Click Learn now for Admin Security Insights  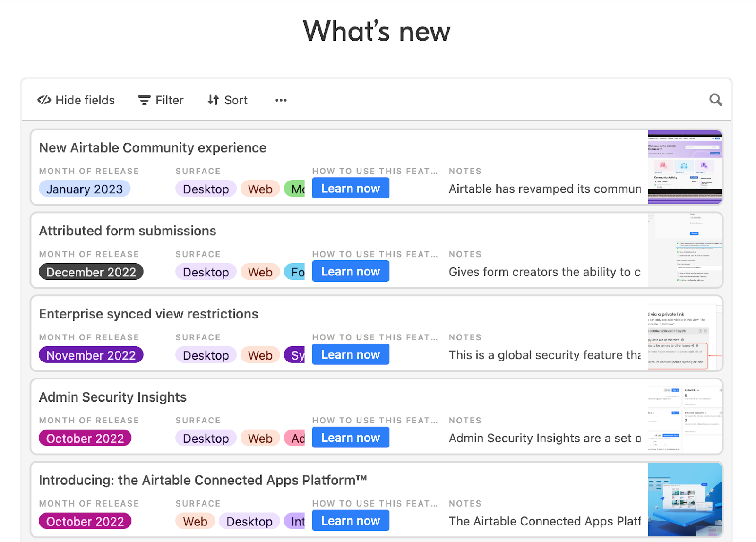coord(350,437)
